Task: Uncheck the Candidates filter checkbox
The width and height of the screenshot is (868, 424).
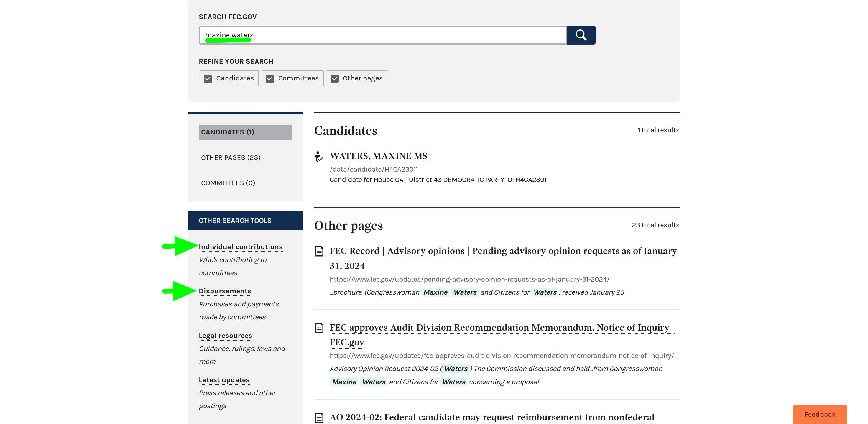Action: (x=208, y=78)
